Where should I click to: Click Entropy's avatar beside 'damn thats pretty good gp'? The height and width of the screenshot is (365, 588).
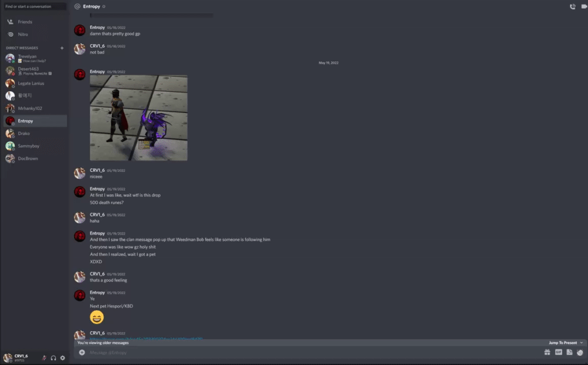(x=79, y=30)
